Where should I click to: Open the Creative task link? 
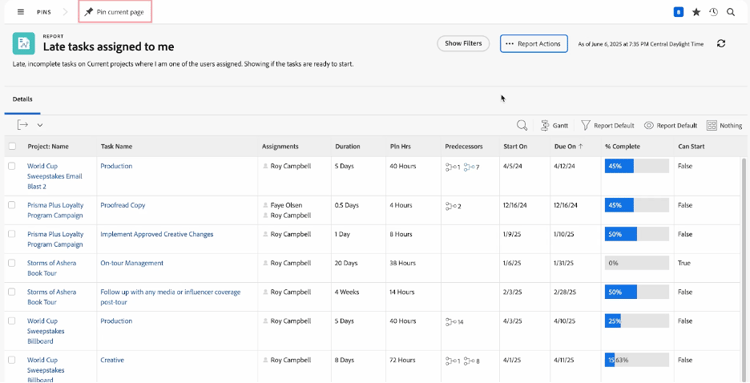(112, 360)
